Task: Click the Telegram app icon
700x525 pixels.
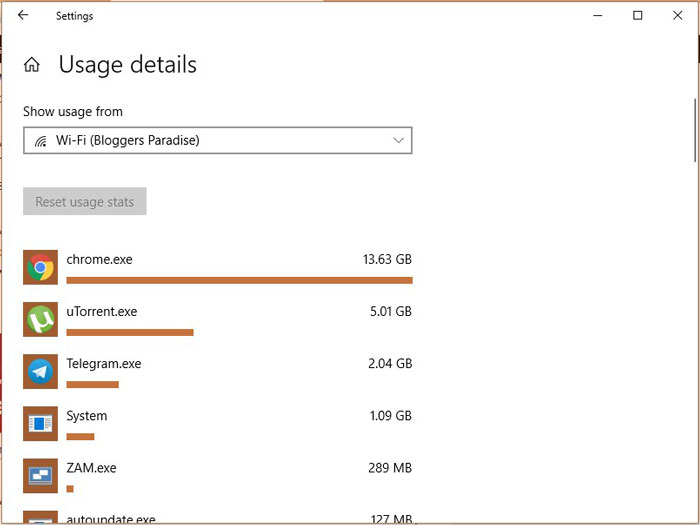Action: [41, 371]
